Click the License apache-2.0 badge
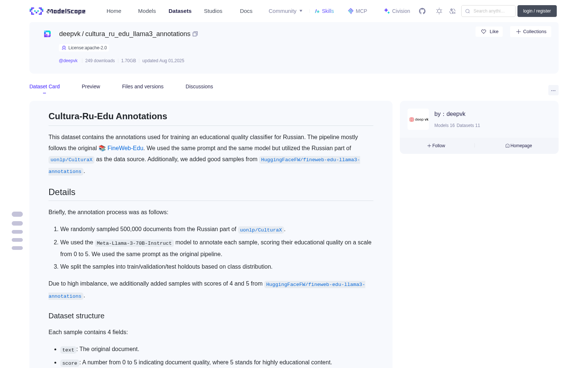 [84, 48]
